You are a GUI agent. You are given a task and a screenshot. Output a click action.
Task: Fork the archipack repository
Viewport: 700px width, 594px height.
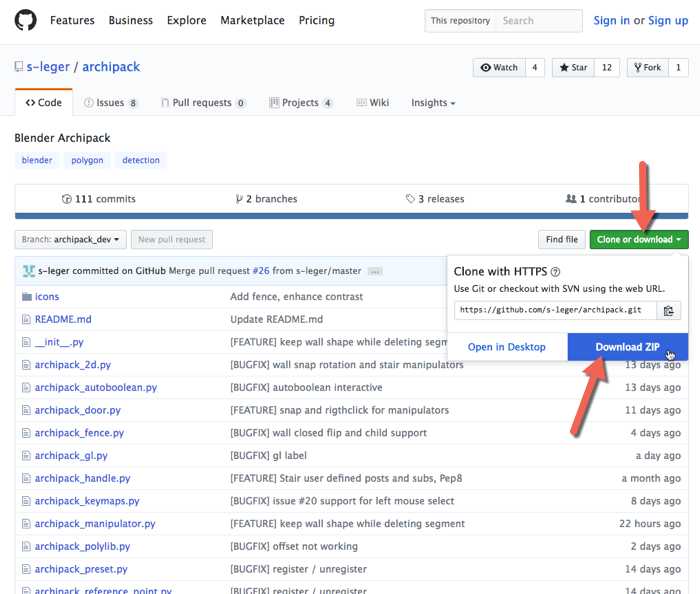[647, 67]
